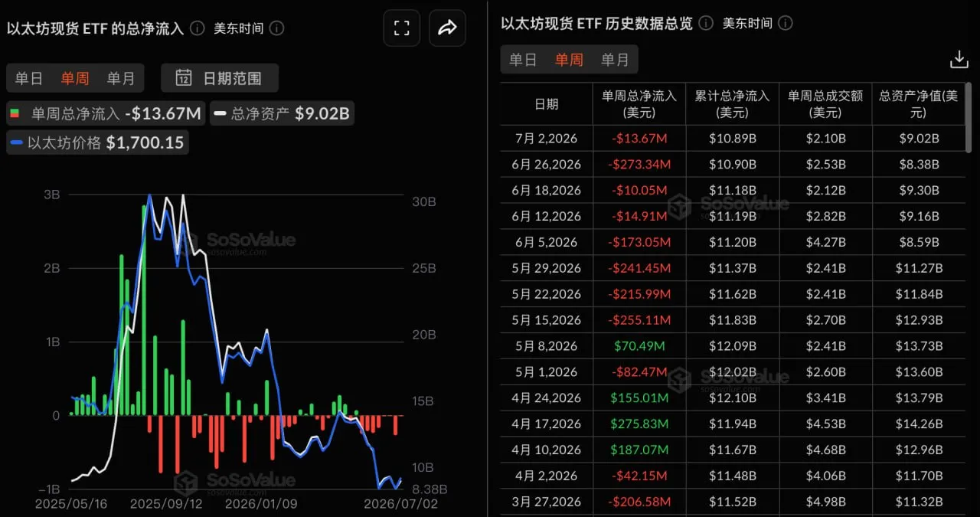The height and width of the screenshot is (517, 980).
Task: Open the 日期范围 date range picker
Action: point(220,78)
